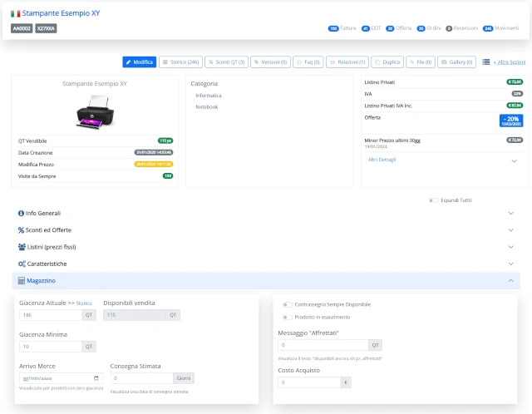Toggle the Espandi Tutti switch
Screen dimensions: 532x414
coord(433,200)
